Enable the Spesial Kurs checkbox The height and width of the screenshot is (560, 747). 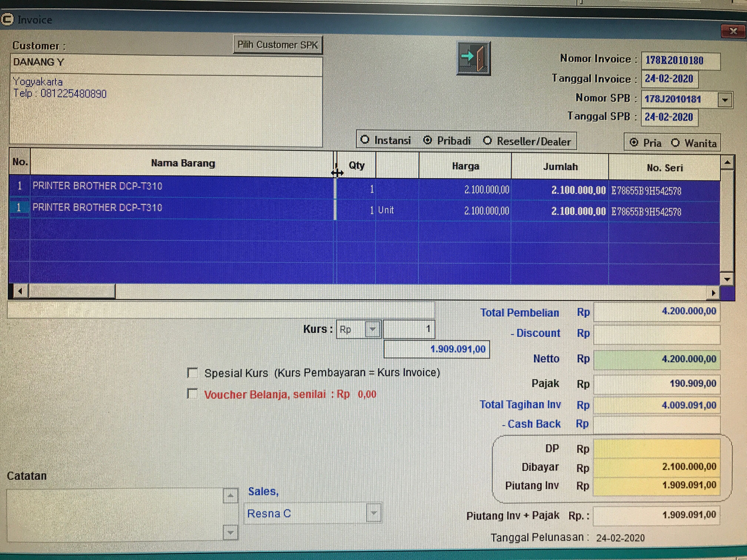coord(192,373)
